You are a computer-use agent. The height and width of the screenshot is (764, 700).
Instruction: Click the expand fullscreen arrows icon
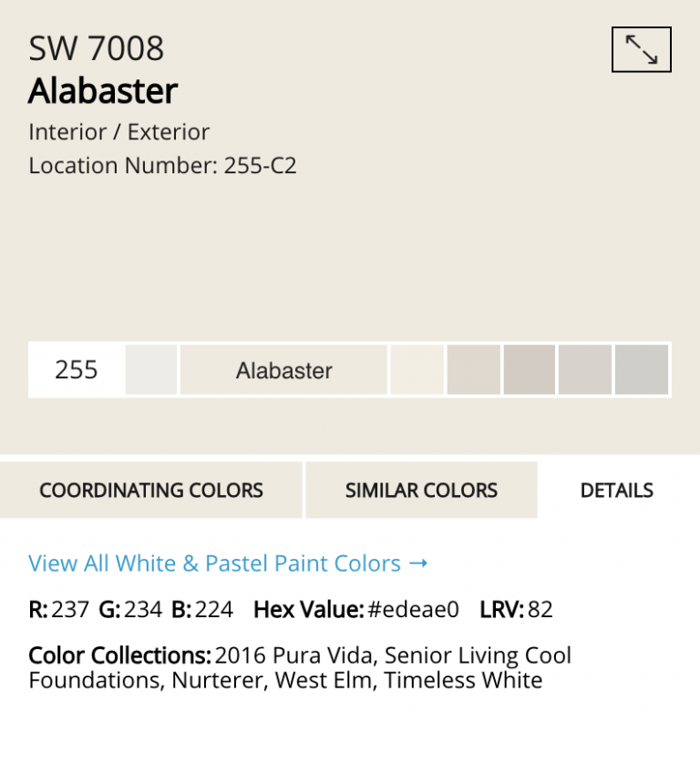(641, 49)
